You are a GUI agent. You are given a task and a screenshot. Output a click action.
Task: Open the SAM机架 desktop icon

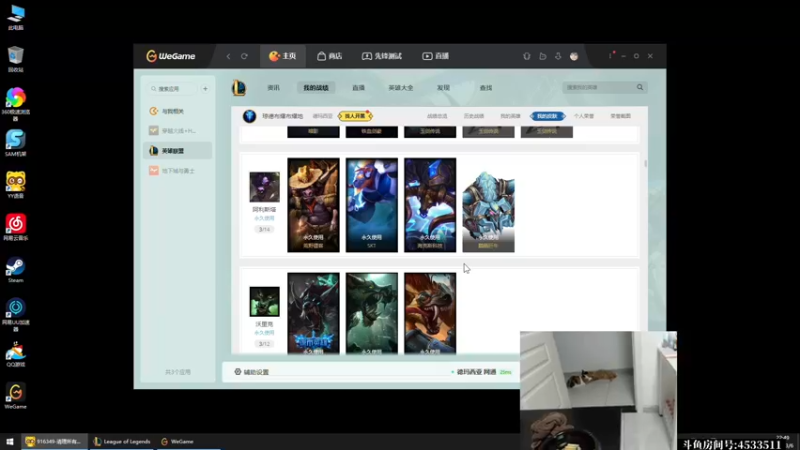[16, 143]
